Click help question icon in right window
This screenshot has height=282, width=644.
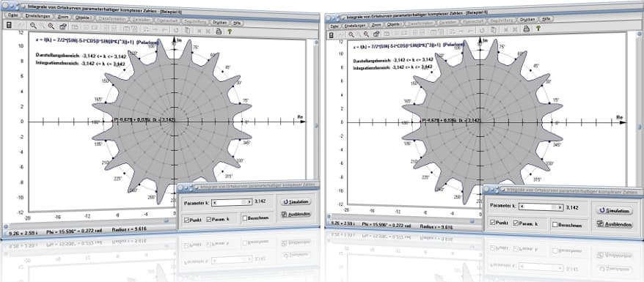[538, 29]
